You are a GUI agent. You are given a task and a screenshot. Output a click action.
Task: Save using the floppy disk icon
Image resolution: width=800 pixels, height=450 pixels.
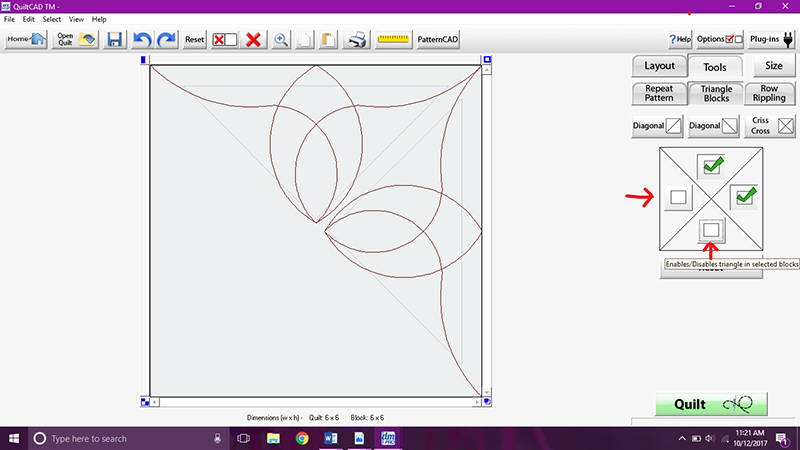115,40
